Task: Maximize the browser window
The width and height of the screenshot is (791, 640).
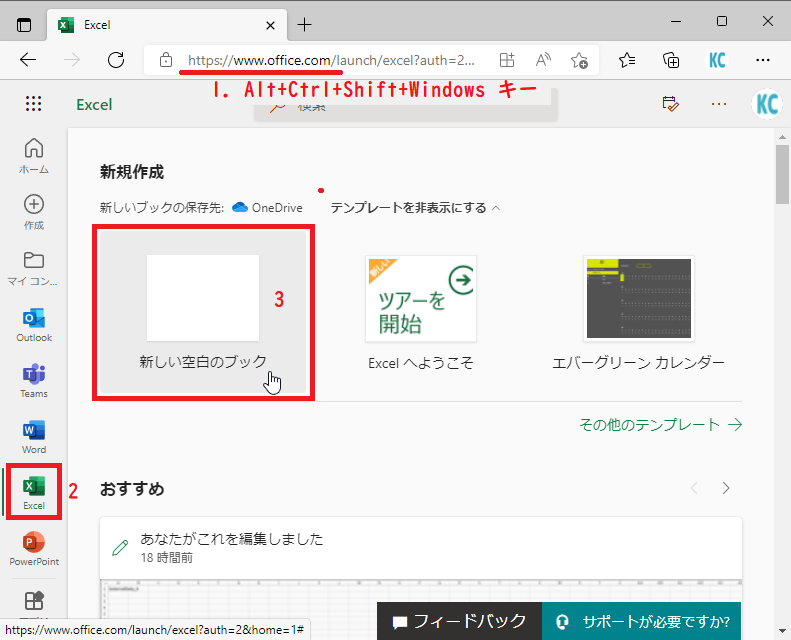Action: coord(722,21)
